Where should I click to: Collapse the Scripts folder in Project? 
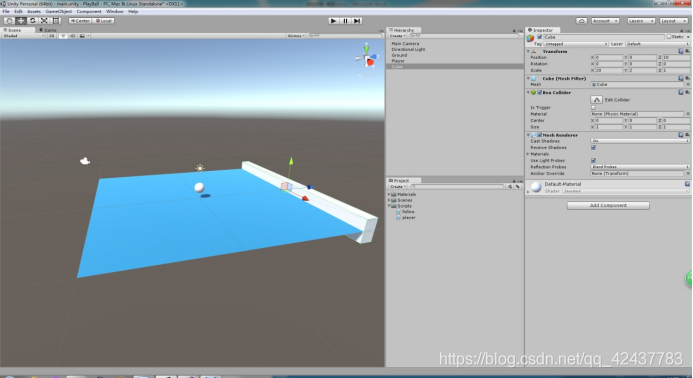pyautogui.click(x=389, y=206)
